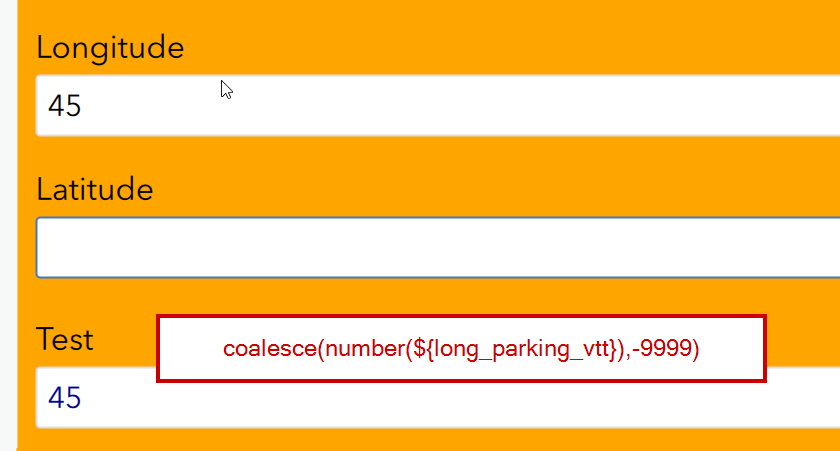
Task: Focus the empty Latitude input field
Action: click(438, 247)
